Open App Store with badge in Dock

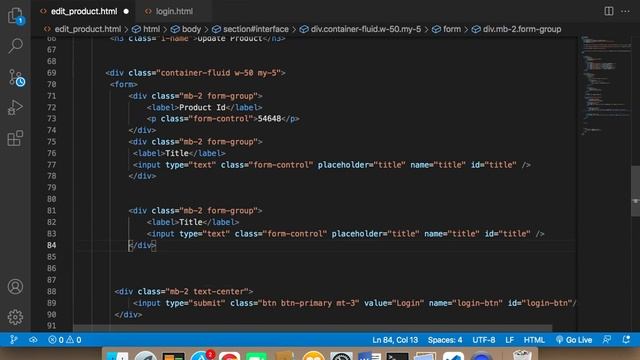tap(202, 355)
